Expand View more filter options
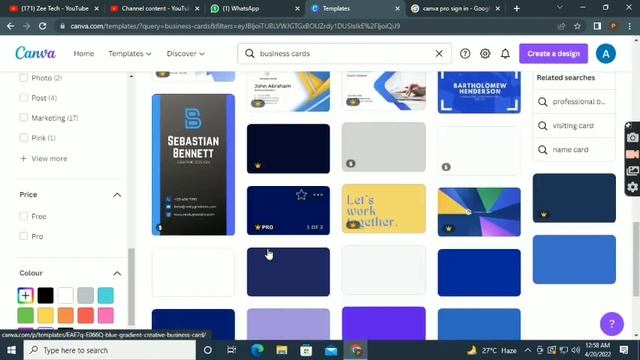The width and height of the screenshot is (640, 360). (x=44, y=158)
